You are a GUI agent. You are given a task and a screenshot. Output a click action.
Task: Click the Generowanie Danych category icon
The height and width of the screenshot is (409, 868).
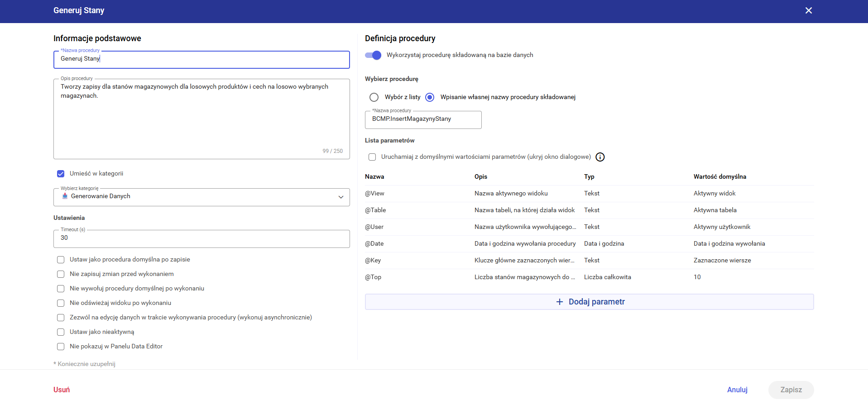point(65,196)
